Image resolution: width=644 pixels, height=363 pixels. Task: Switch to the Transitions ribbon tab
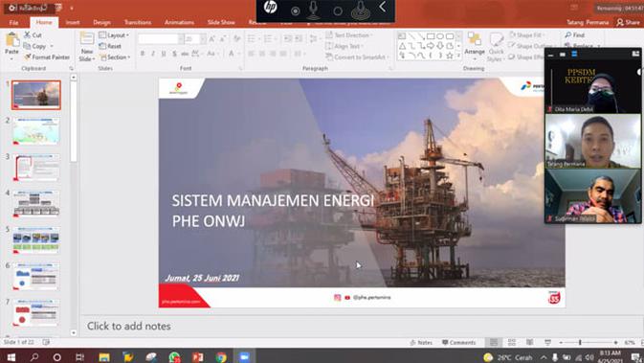pos(138,23)
